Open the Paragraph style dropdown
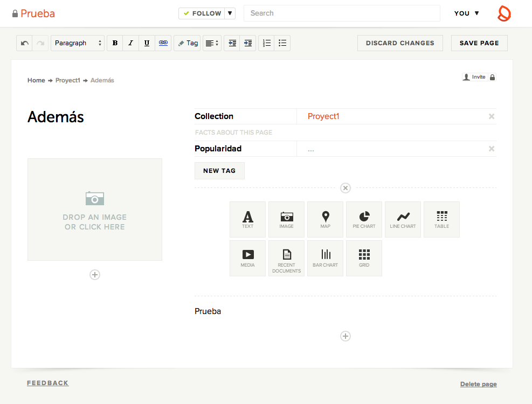 [78, 43]
